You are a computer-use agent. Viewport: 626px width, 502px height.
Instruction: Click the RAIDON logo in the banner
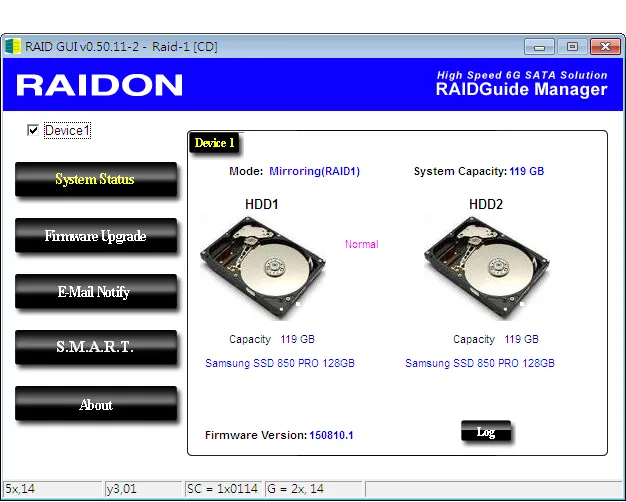pos(99,85)
